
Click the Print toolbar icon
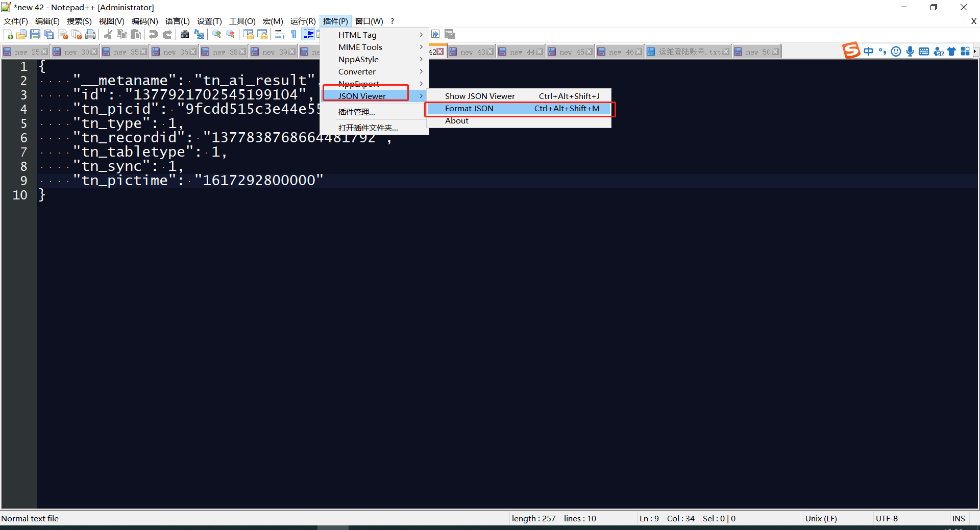(90, 34)
